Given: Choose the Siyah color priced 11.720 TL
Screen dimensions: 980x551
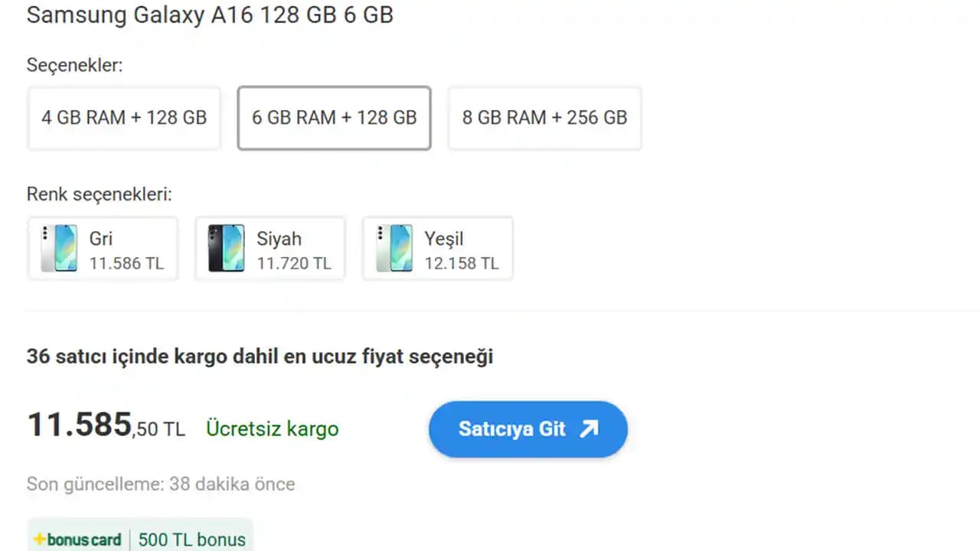Looking at the screenshot, I should [269, 248].
